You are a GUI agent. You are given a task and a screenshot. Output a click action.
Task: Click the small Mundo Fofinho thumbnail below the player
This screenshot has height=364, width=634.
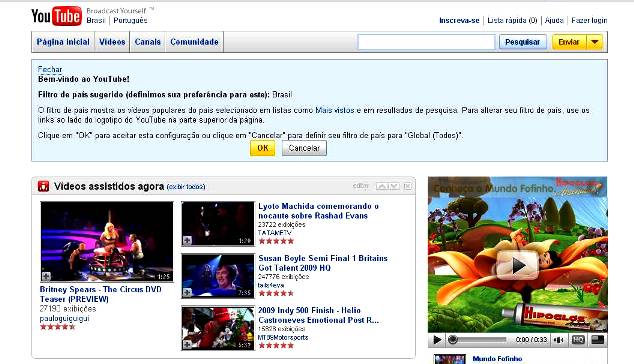pyautogui.click(x=450, y=359)
